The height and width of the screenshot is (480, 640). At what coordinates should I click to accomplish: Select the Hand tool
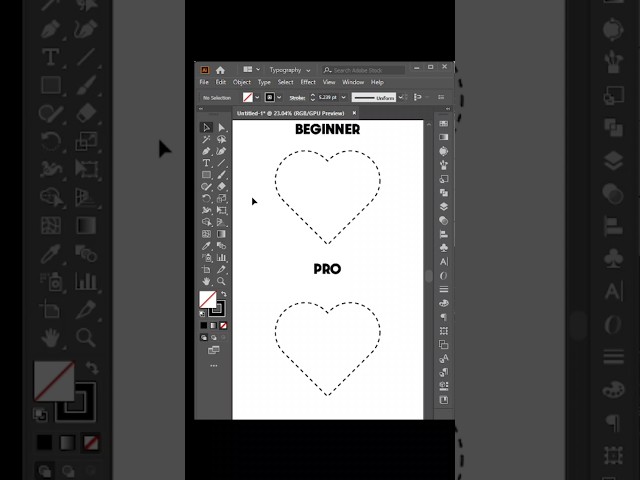coord(207,281)
